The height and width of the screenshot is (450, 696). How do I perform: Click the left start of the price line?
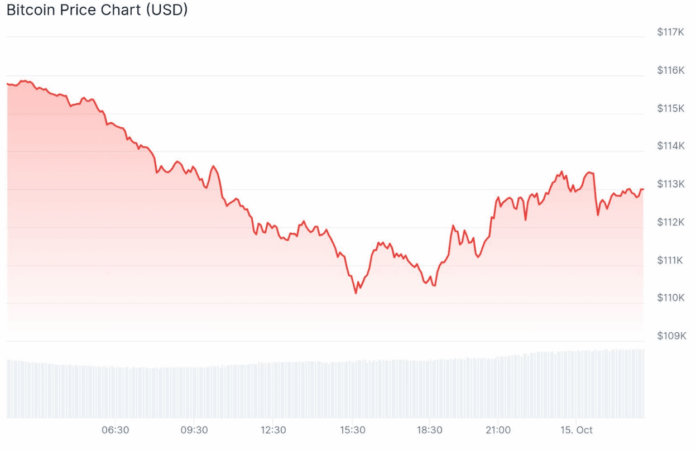[7, 84]
